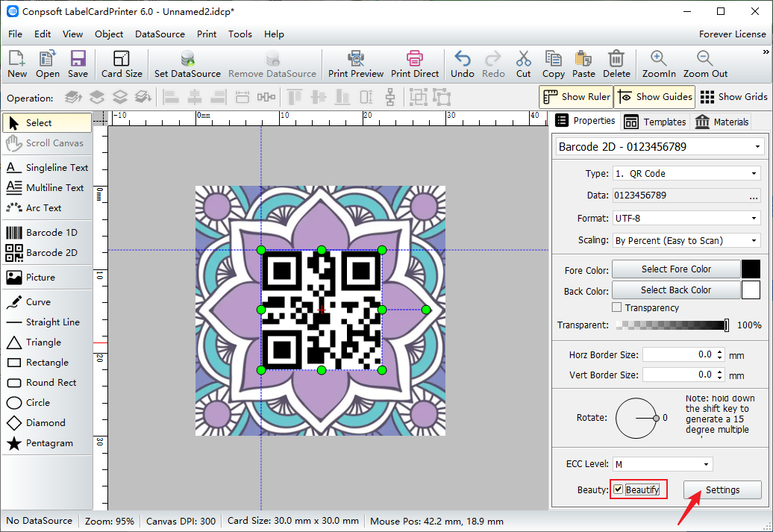Pick the Multiline Text tool

coord(47,188)
